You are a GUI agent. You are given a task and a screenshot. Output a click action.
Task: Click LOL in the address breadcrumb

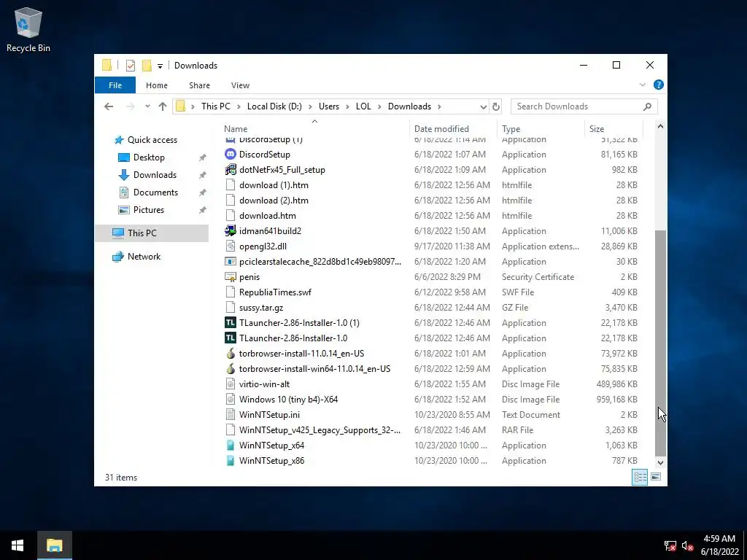tap(363, 106)
